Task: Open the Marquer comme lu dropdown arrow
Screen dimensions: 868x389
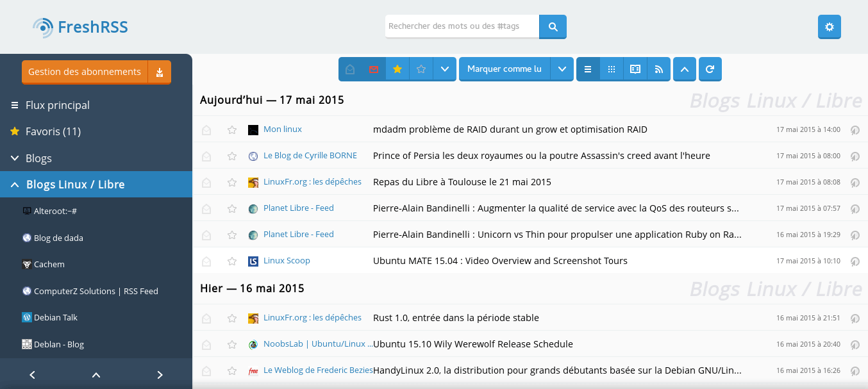Action: coord(562,69)
